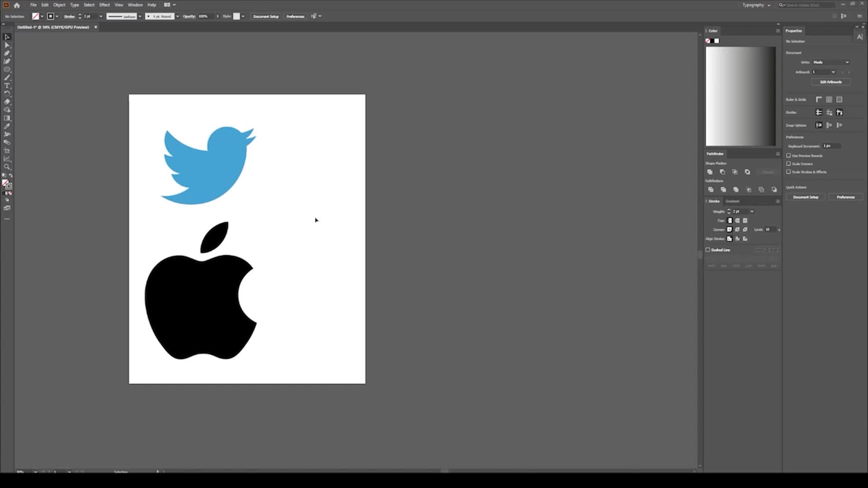The image size is (868, 488).
Task: Open the File menu
Action: pos(33,5)
